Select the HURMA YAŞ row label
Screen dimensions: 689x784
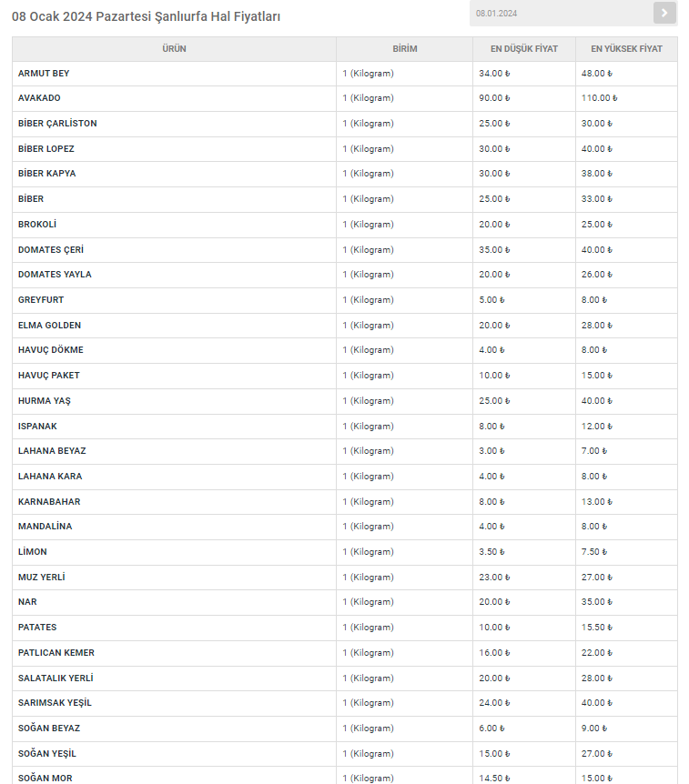(x=44, y=401)
